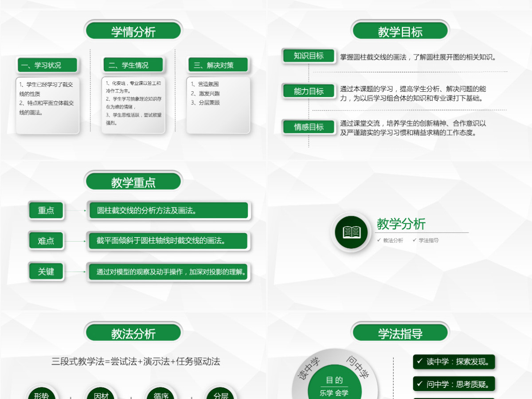
Task: Click the 教法分析 checkmark item
Action: click(390, 240)
